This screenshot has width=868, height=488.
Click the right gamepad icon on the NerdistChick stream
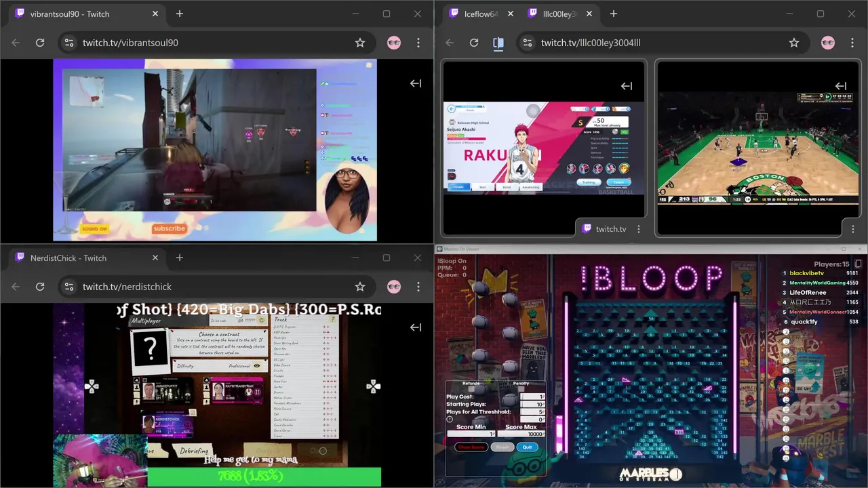pyautogui.click(x=373, y=386)
